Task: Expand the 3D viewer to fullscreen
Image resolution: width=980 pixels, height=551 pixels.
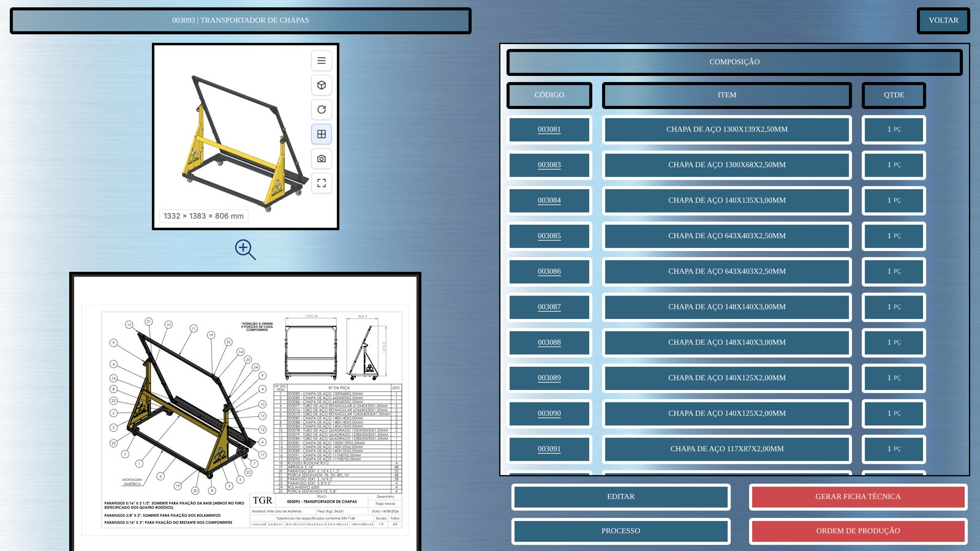Action: coord(322,183)
